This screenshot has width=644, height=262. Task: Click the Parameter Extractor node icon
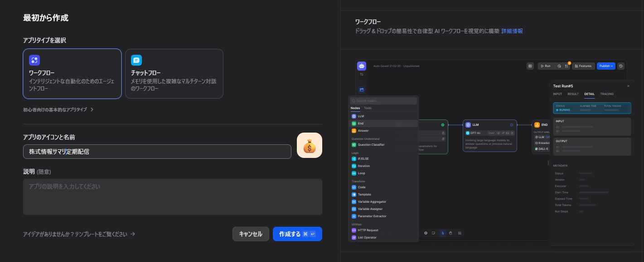354,216
